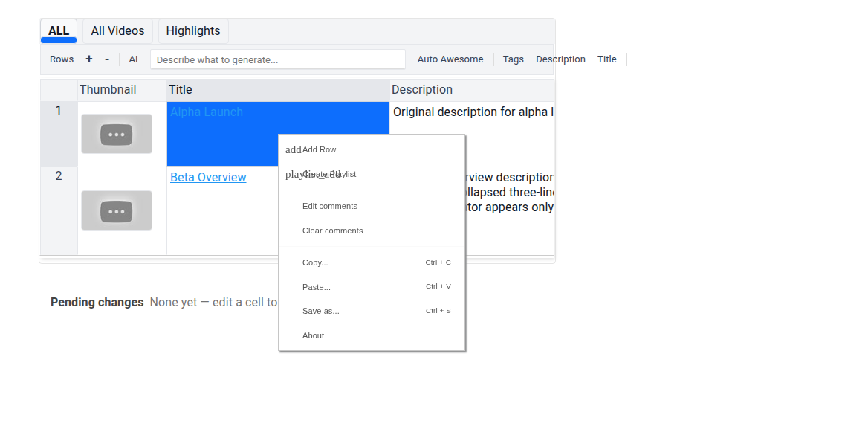This screenshot has height=435, width=868.
Task: Click the AI label in toolbar
Action: (134, 59)
